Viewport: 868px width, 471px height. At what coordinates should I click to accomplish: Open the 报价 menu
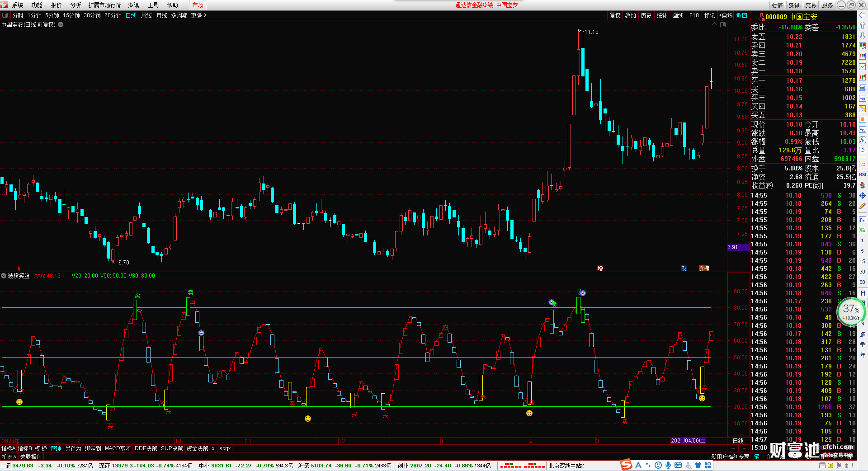pos(57,5)
